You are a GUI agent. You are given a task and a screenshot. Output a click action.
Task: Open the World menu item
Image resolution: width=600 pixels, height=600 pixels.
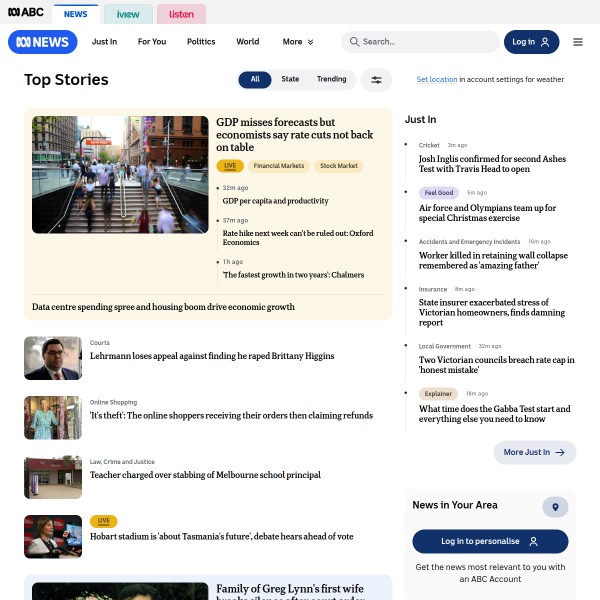(247, 42)
